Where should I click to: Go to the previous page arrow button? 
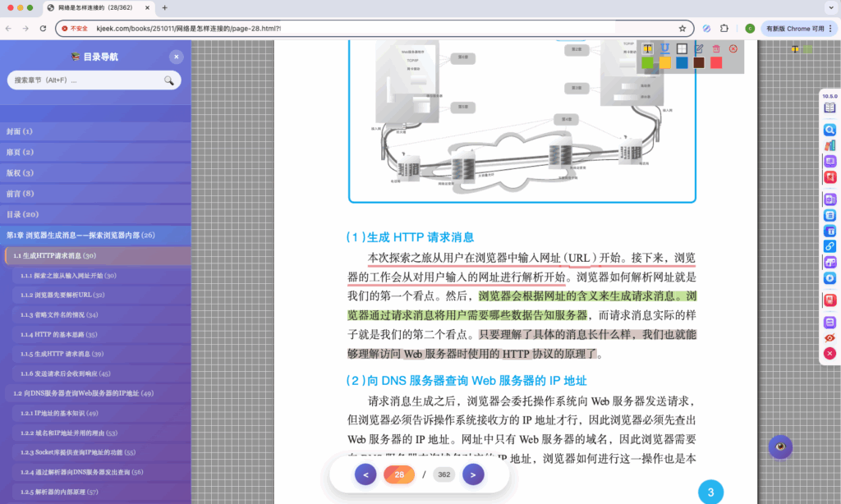click(x=365, y=474)
